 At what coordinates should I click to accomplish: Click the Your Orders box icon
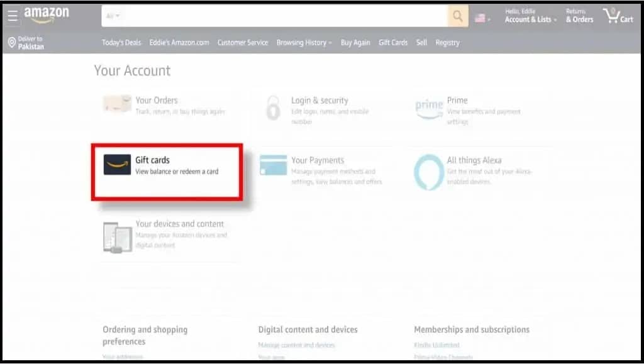[117, 104]
